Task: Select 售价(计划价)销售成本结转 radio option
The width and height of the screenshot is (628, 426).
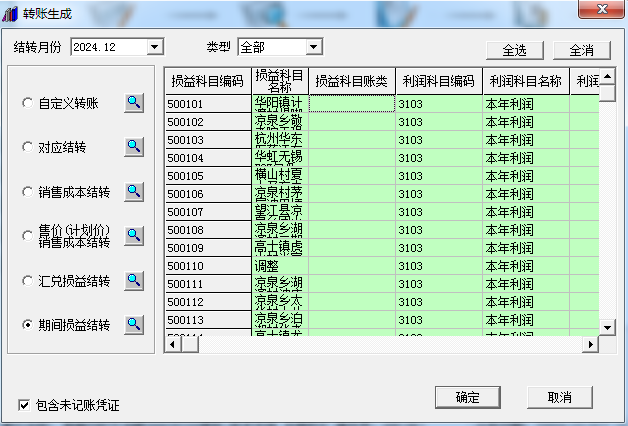Action: pos(27,236)
